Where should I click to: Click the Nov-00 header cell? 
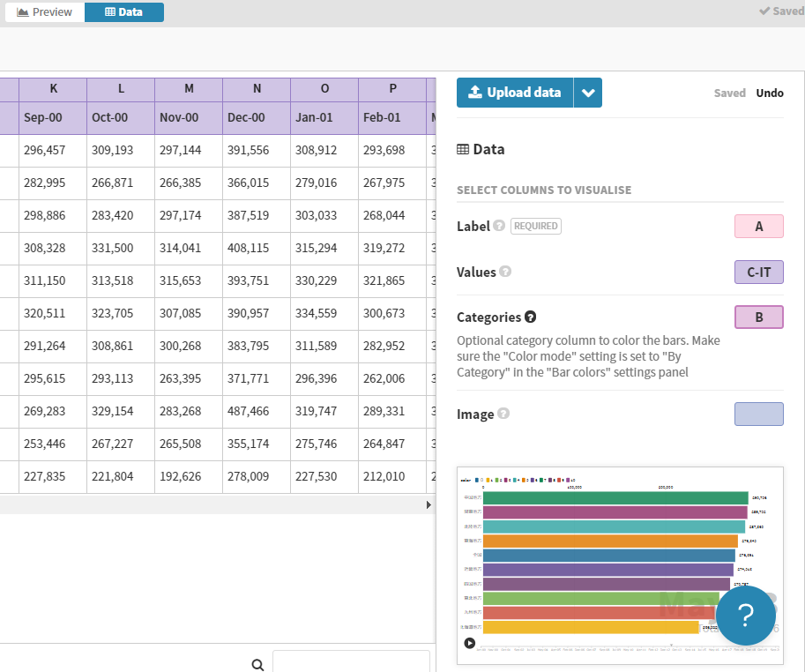pyautogui.click(x=189, y=117)
